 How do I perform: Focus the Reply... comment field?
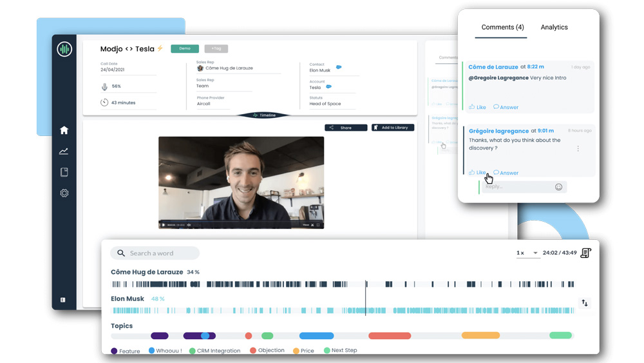pyautogui.click(x=524, y=186)
